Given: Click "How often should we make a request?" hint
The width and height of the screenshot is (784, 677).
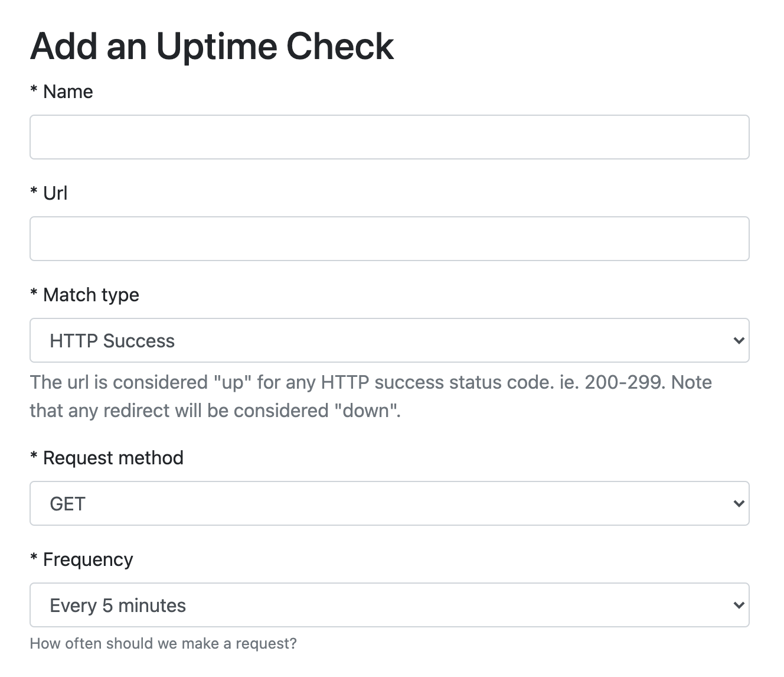Looking at the screenshot, I should tap(163, 643).
